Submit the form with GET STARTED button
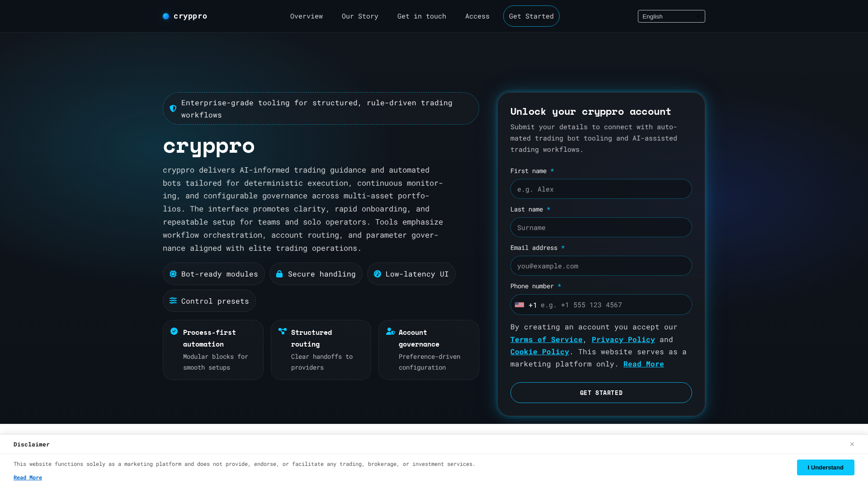The width and height of the screenshot is (868, 488). [601, 393]
